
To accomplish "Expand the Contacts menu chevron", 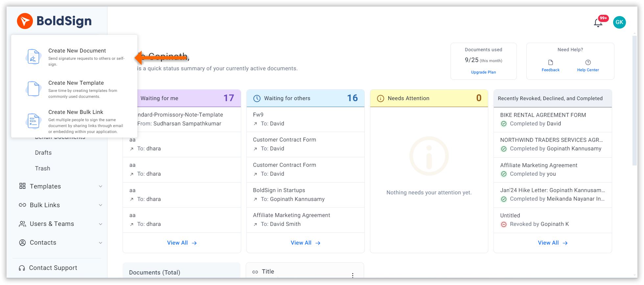I will (x=101, y=243).
